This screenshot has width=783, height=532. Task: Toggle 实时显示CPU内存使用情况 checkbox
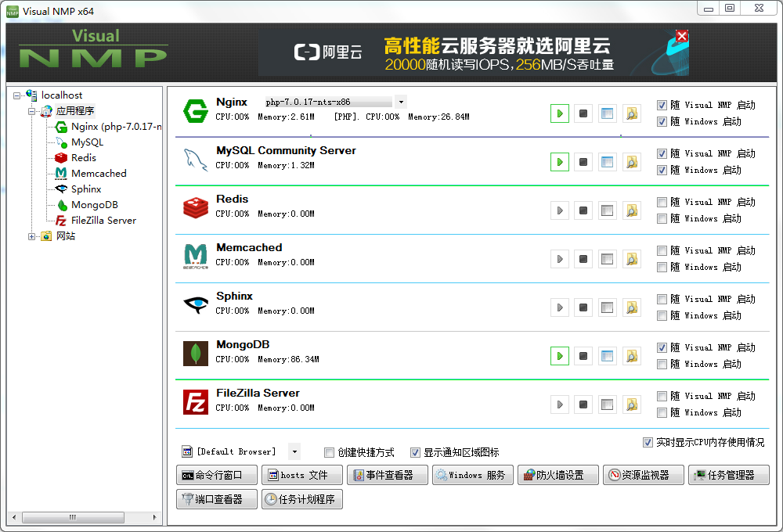click(x=648, y=443)
